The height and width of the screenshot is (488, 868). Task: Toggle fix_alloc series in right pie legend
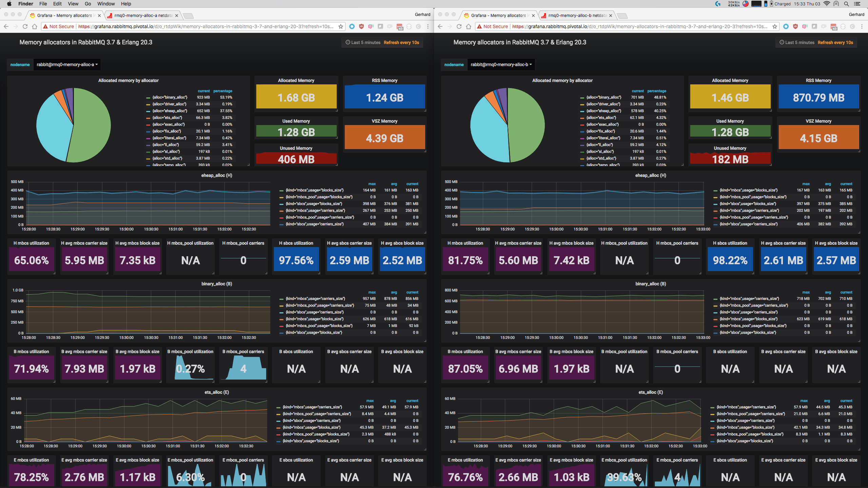pyautogui.click(x=600, y=131)
